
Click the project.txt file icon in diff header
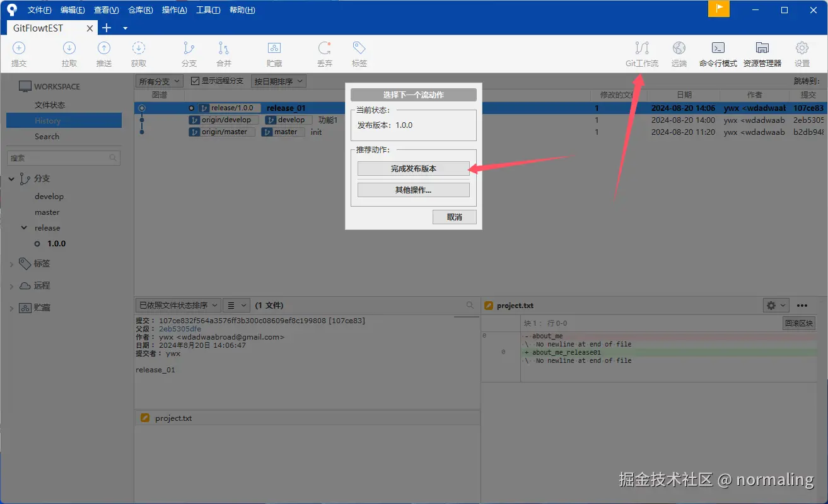[x=488, y=306]
